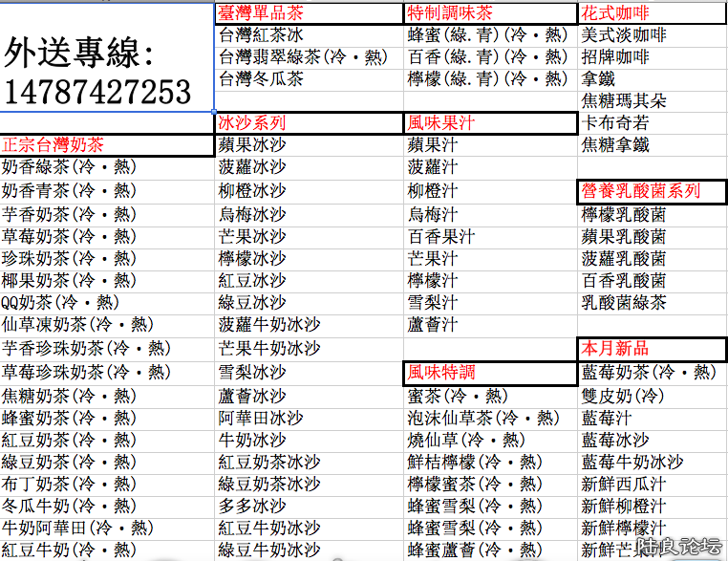Viewport: 728px width, 561px height.
Task: Click the 風味果汁 header cell
Action: click(x=441, y=123)
